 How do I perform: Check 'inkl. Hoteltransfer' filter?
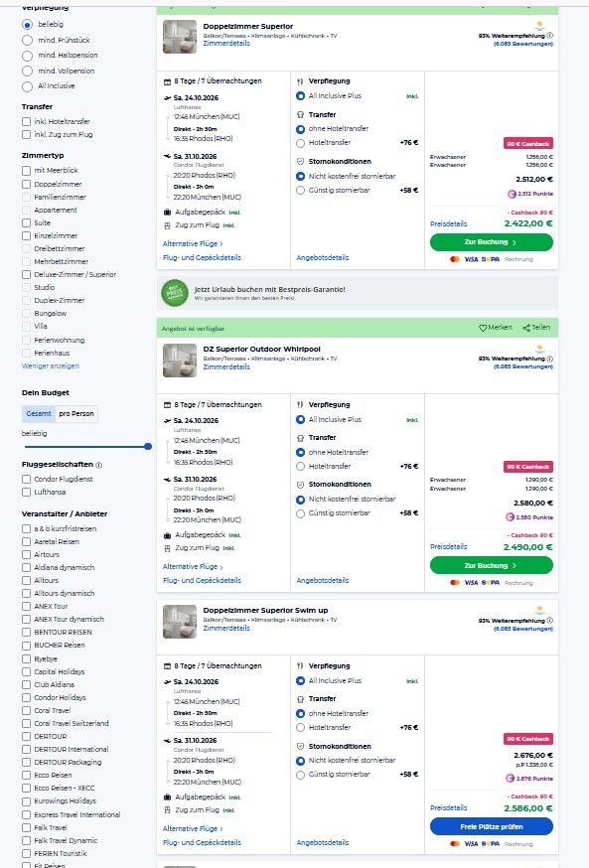tap(26, 121)
